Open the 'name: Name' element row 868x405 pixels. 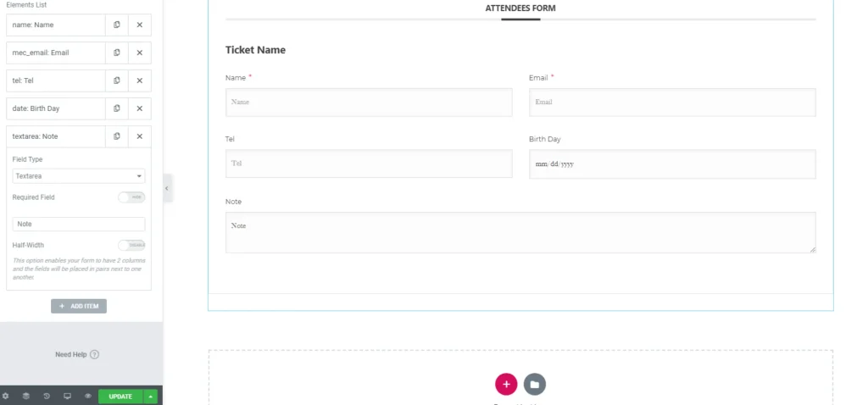click(x=56, y=25)
